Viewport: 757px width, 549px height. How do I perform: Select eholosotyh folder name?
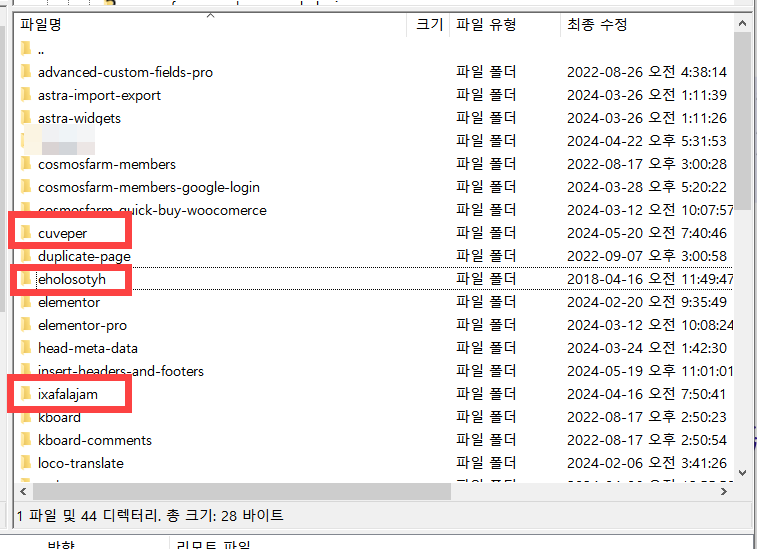(x=71, y=280)
